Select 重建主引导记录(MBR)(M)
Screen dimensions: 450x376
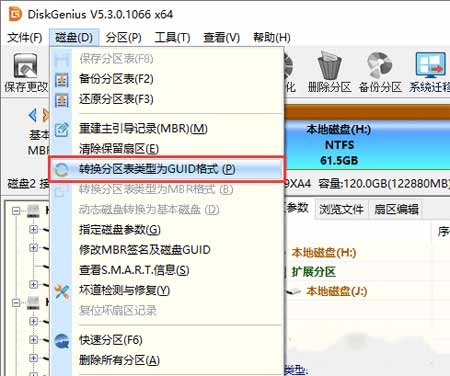167,129
